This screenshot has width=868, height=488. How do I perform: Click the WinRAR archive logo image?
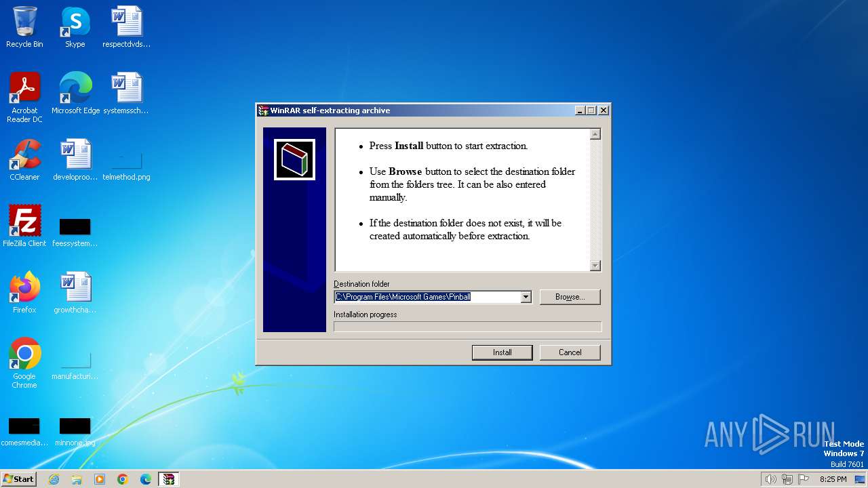point(294,160)
